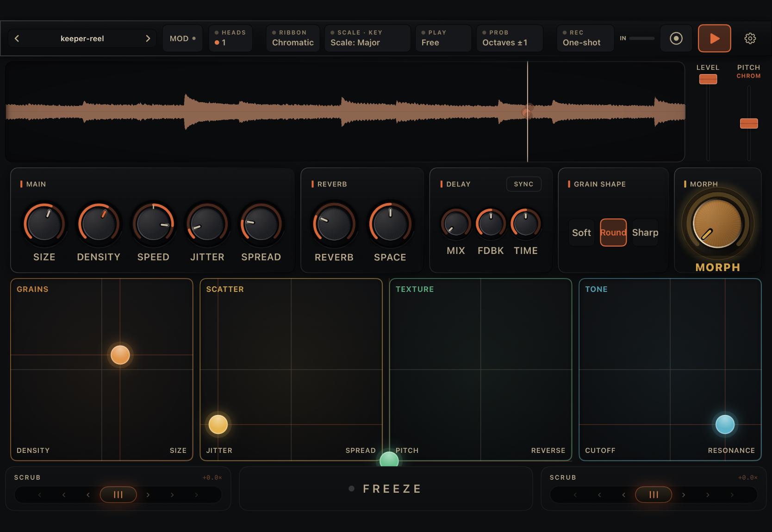Click the DENSITY knob
The image size is (772, 532).
[x=99, y=224]
